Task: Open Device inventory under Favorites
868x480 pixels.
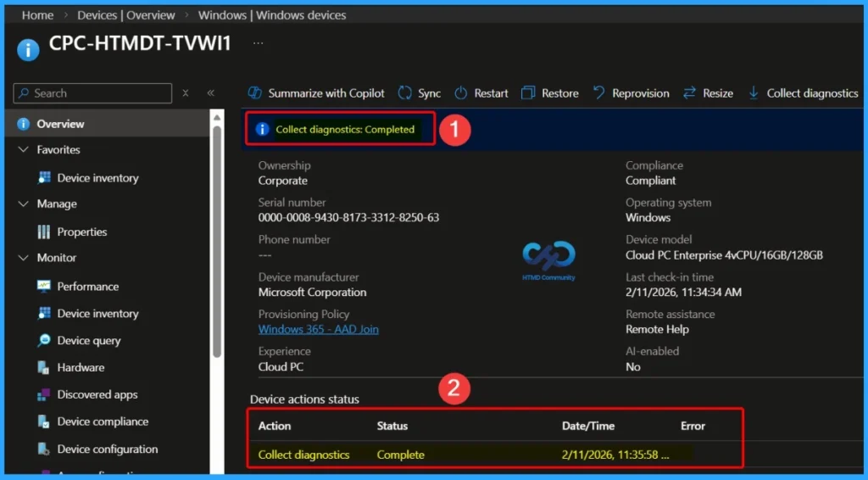Action: click(98, 178)
